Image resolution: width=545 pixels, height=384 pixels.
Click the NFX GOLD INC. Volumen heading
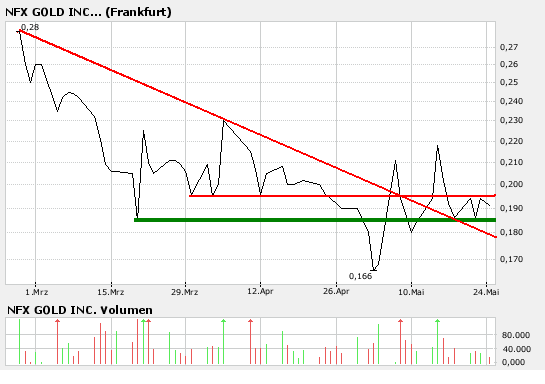coord(80,310)
